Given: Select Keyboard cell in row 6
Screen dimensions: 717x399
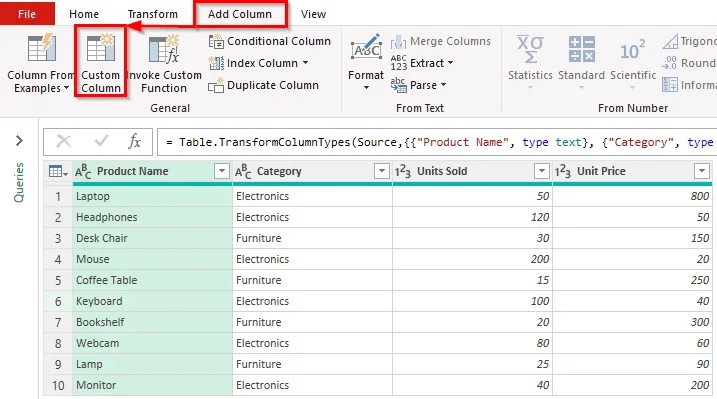Looking at the screenshot, I should pyautogui.click(x=152, y=302).
